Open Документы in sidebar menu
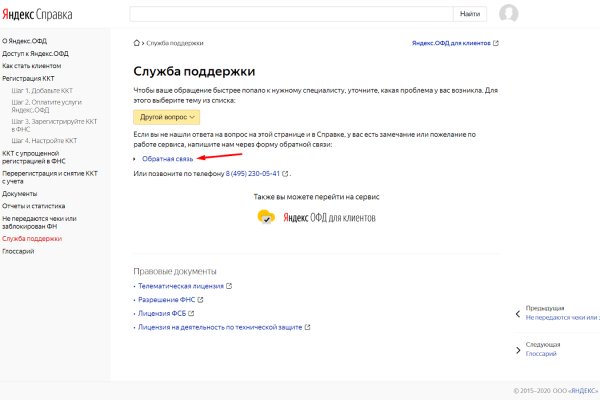 (x=20, y=193)
